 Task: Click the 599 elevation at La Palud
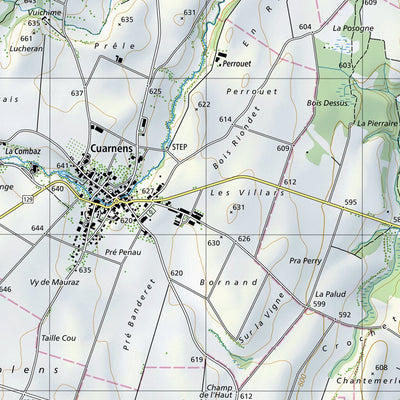pyautogui.click(x=319, y=304)
